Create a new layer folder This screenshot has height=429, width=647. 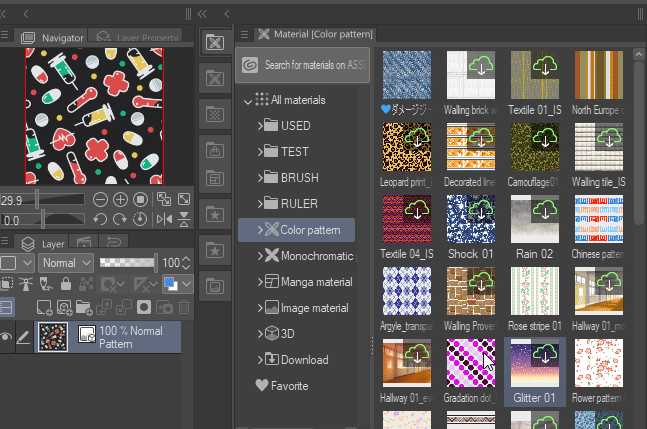point(84,307)
